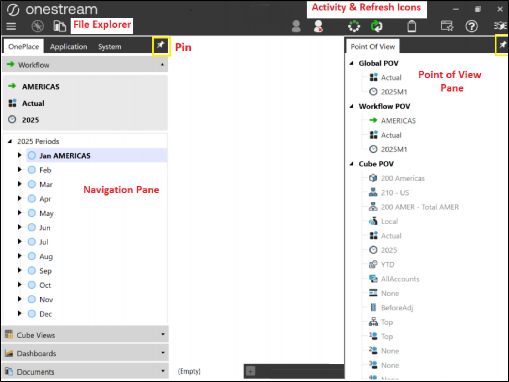
Task: Click Actual scenario under Workflow
Action: 33,103
